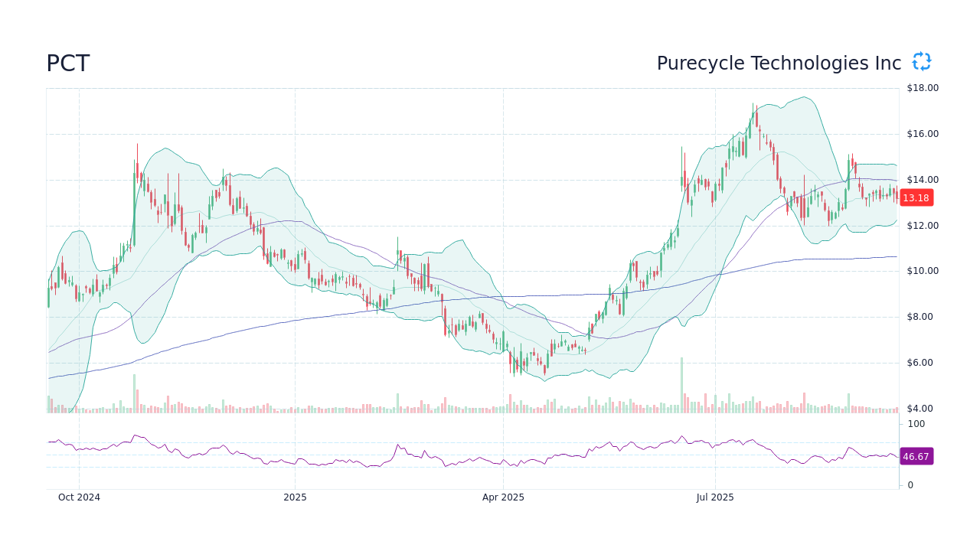The height and width of the screenshot is (551, 980).
Task: Open Purecycle Technologies Inc company name link
Action: pos(779,63)
